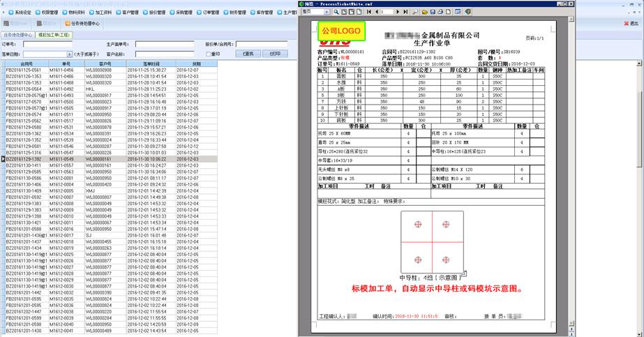Click the 查找 search button
This screenshot has width=644, height=337.
[248, 54]
